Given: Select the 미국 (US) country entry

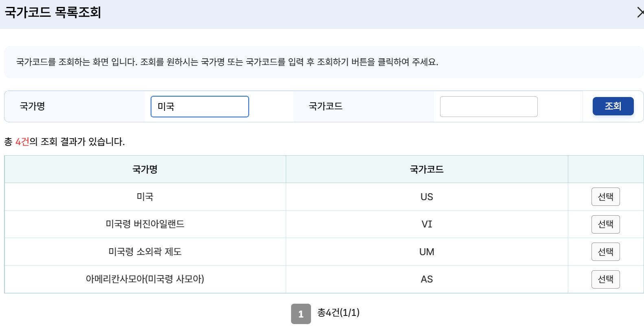Looking at the screenshot, I should pyautogui.click(x=605, y=196).
